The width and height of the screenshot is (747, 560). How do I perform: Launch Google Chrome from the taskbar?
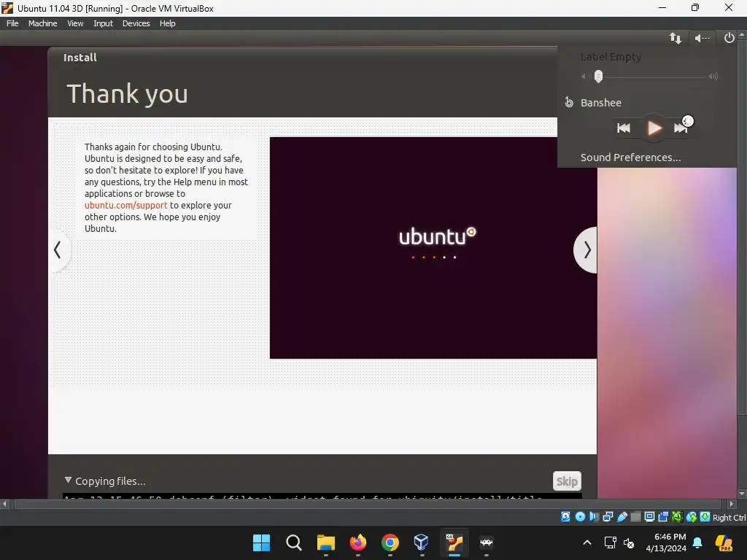click(x=390, y=542)
